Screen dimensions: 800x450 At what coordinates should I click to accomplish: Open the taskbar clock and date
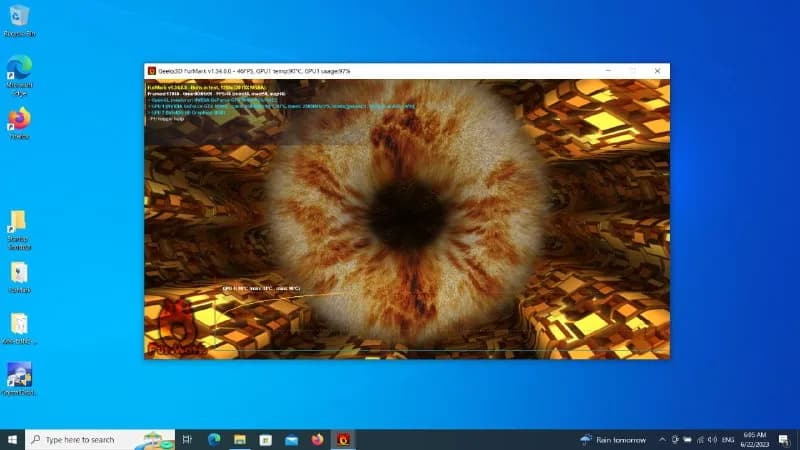tap(755, 440)
